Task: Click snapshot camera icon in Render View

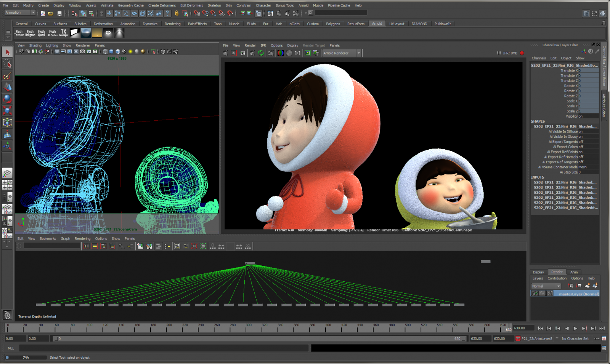Action: [242, 53]
